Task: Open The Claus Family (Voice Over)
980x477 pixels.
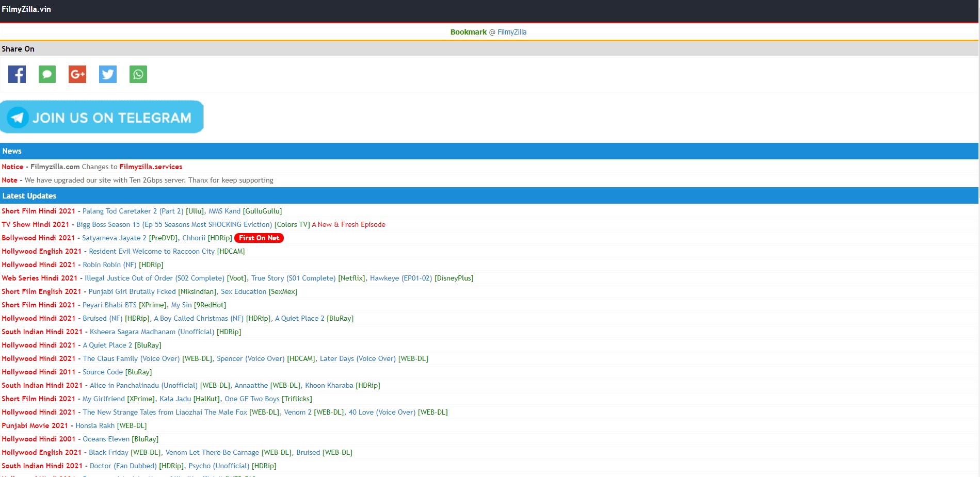Action: tap(131, 358)
